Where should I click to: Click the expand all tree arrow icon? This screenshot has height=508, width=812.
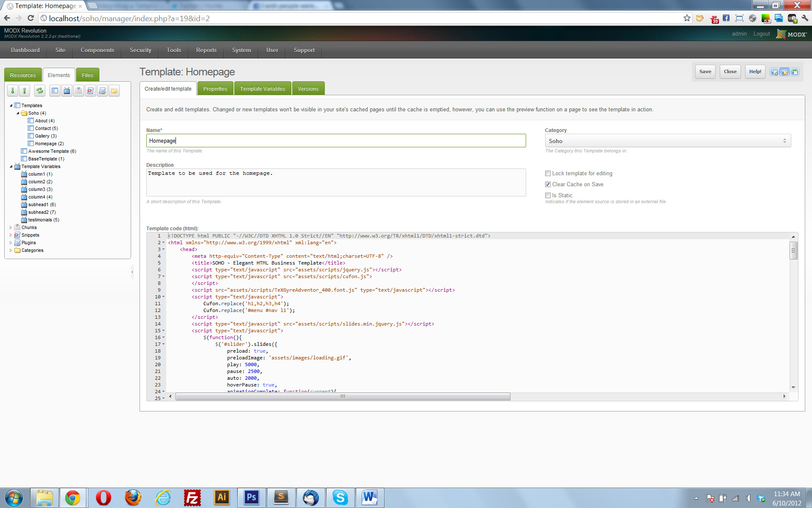(13, 91)
